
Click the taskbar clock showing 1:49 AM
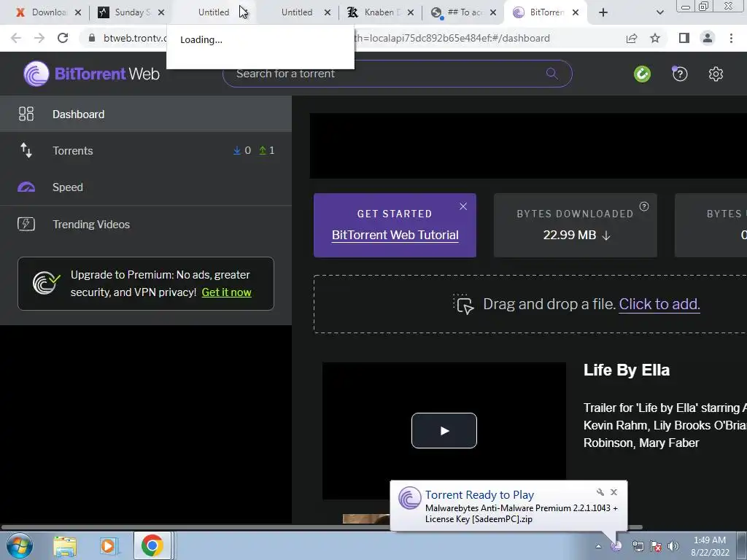710,546
